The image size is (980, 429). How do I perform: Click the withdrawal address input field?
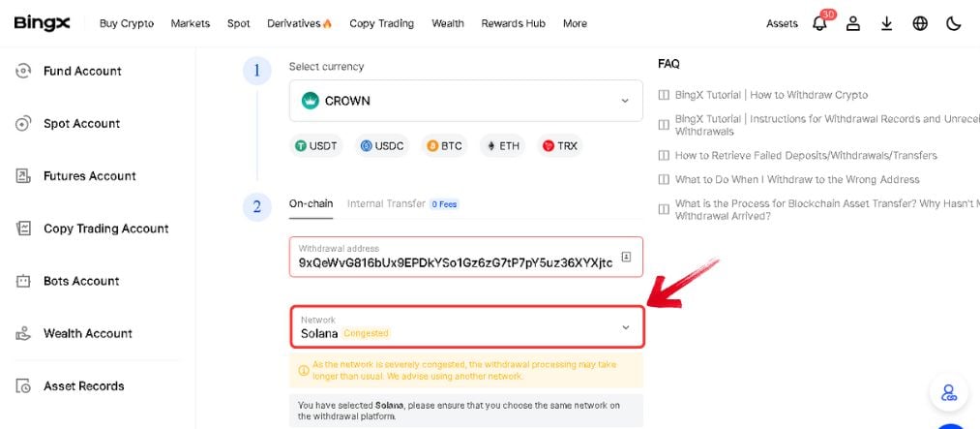point(465,257)
